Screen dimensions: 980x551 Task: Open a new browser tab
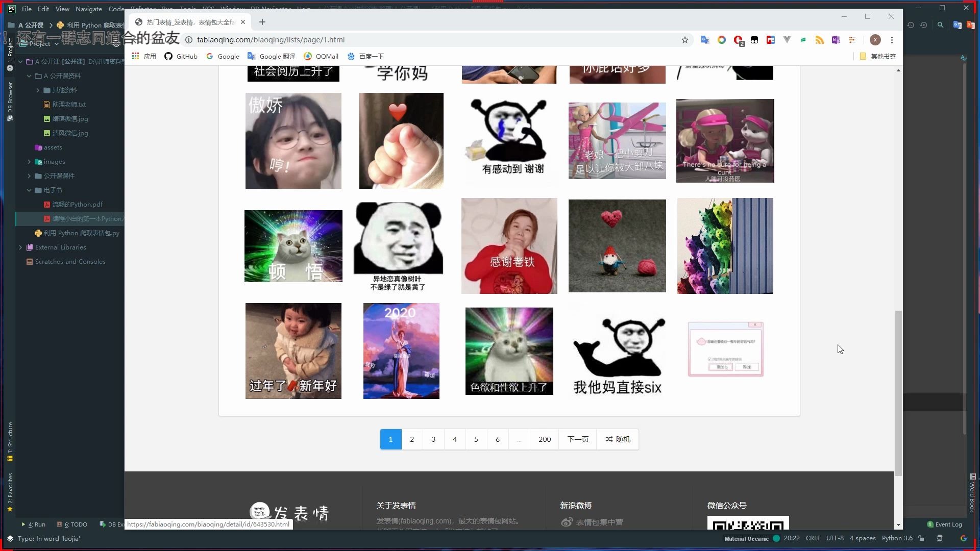coord(262,22)
